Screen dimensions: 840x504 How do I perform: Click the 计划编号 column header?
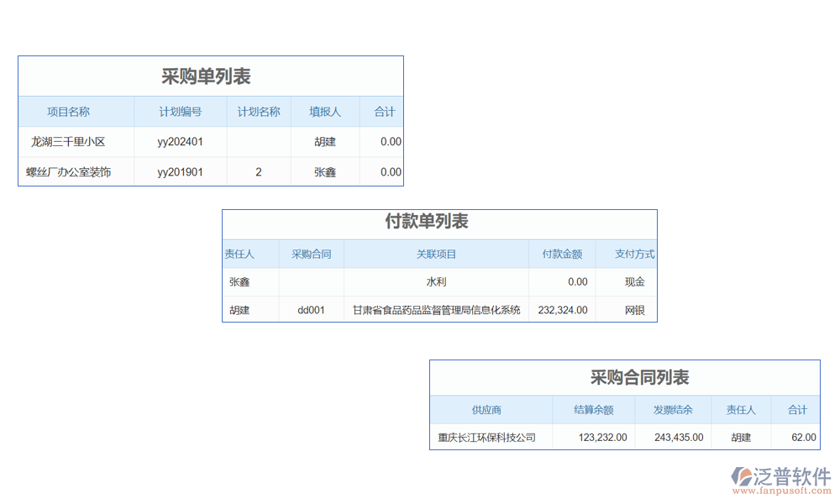click(180, 112)
